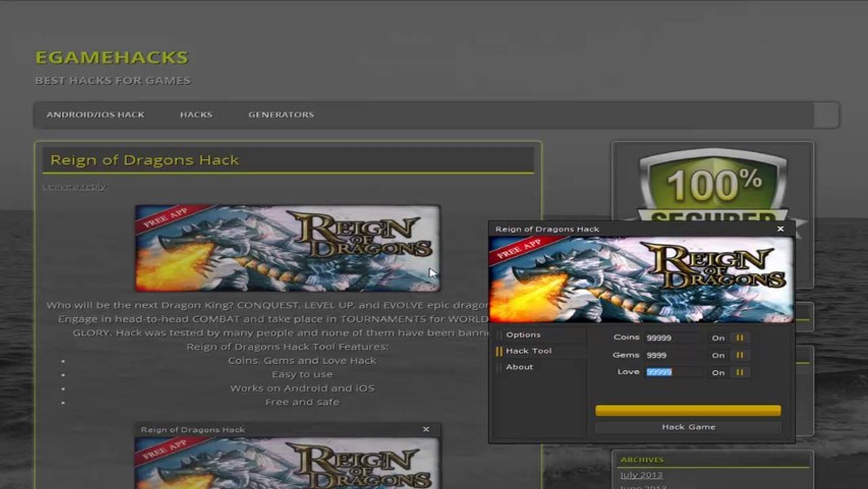Close the Reign of Dragons Hack window
This screenshot has width=868, height=489.
point(780,229)
